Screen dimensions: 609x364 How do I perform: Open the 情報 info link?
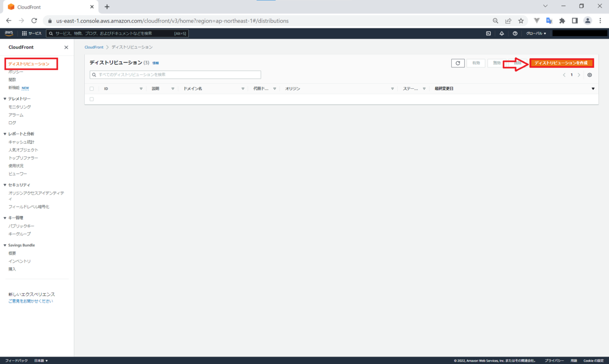pyautogui.click(x=155, y=63)
